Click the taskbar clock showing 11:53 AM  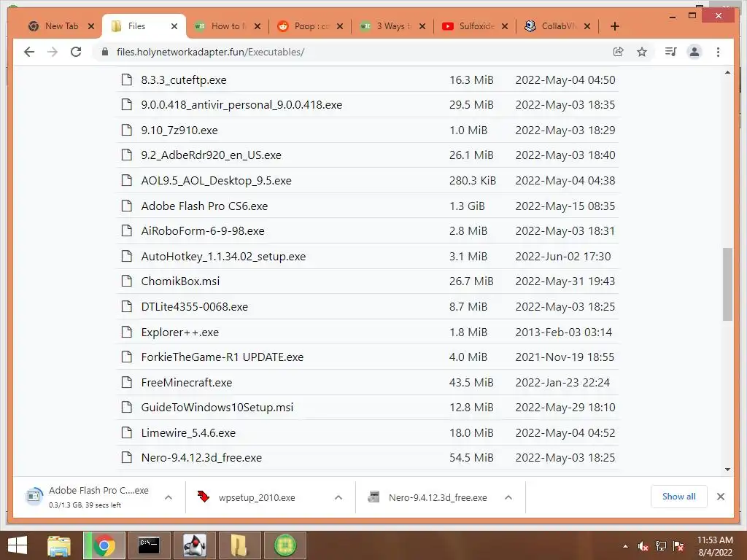tap(715, 546)
